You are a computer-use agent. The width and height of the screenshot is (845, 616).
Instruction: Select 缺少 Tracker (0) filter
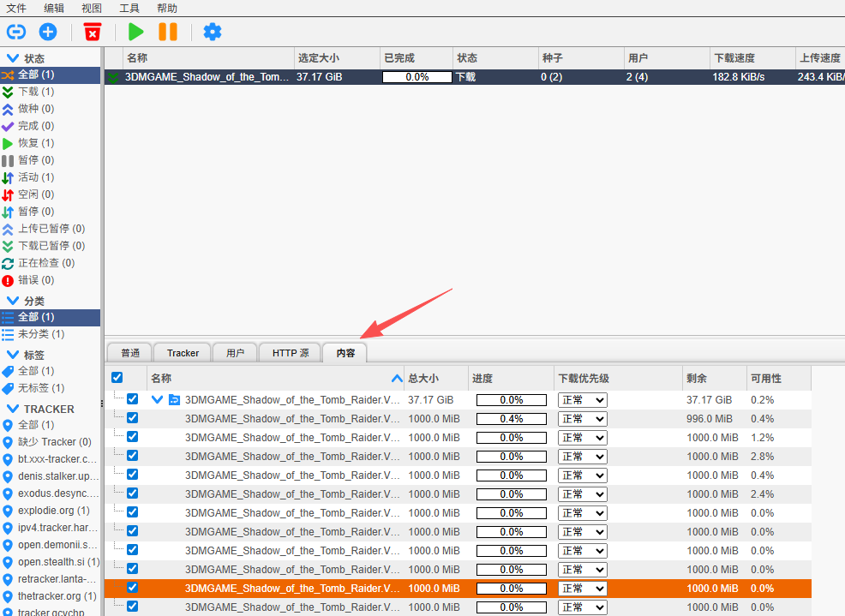tap(50, 442)
